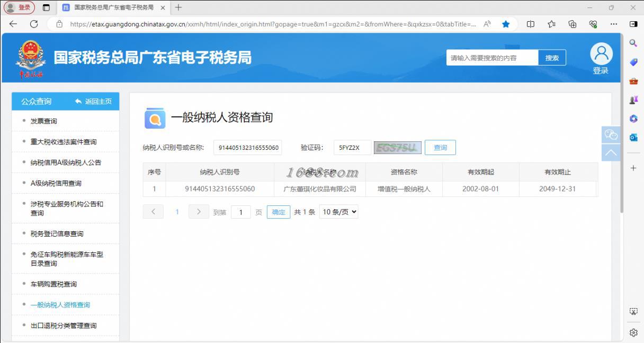Add a sidebar app with plus icon
Screen dimensions: 644x343
[633, 168]
